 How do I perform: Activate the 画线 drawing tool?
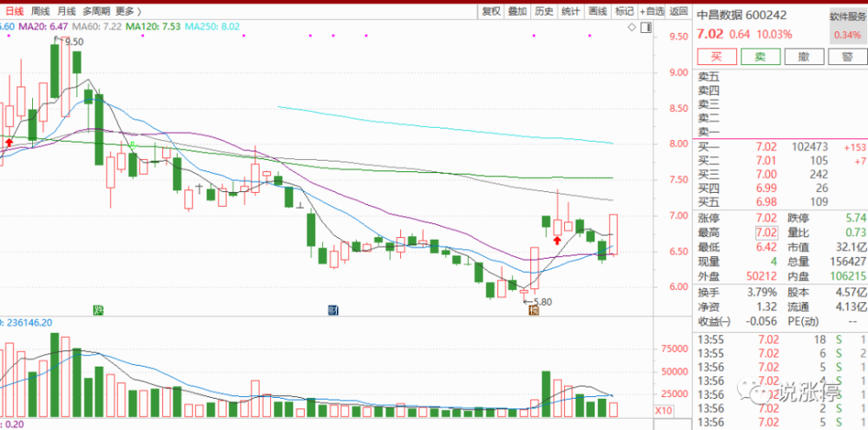click(x=597, y=11)
